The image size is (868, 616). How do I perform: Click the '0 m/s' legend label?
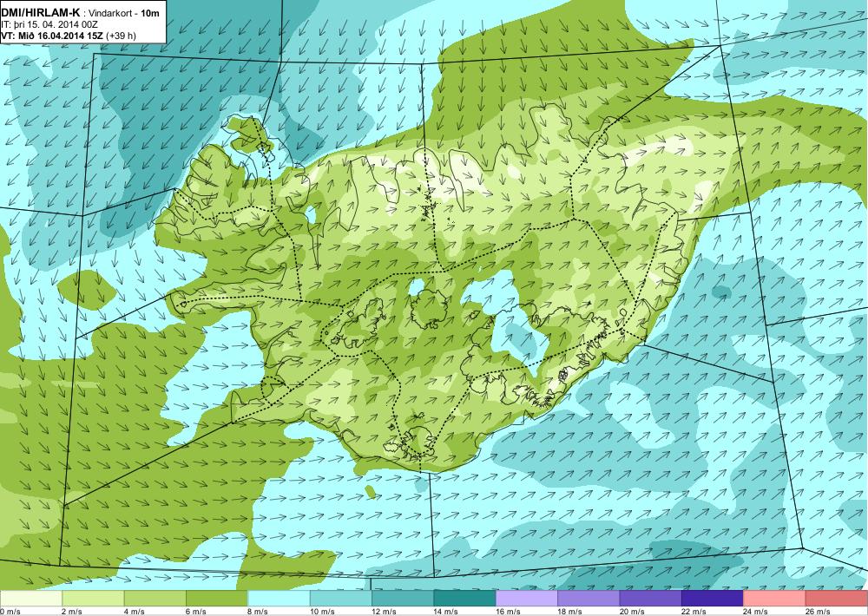tap(10, 611)
